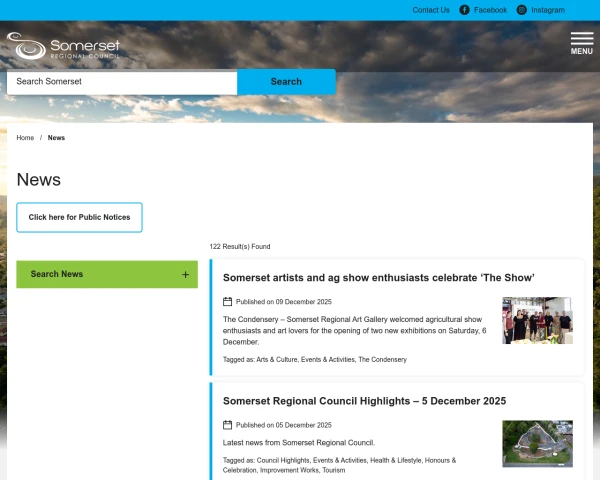600x480 pixels.
Task: Go to Home in the breadcrumb
Action: tap(25, 138)
